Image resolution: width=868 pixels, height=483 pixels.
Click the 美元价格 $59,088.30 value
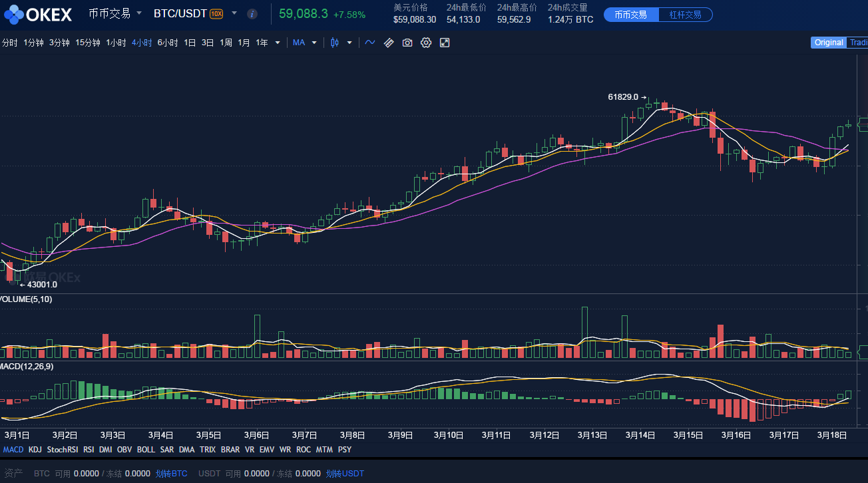pos(415,19)
